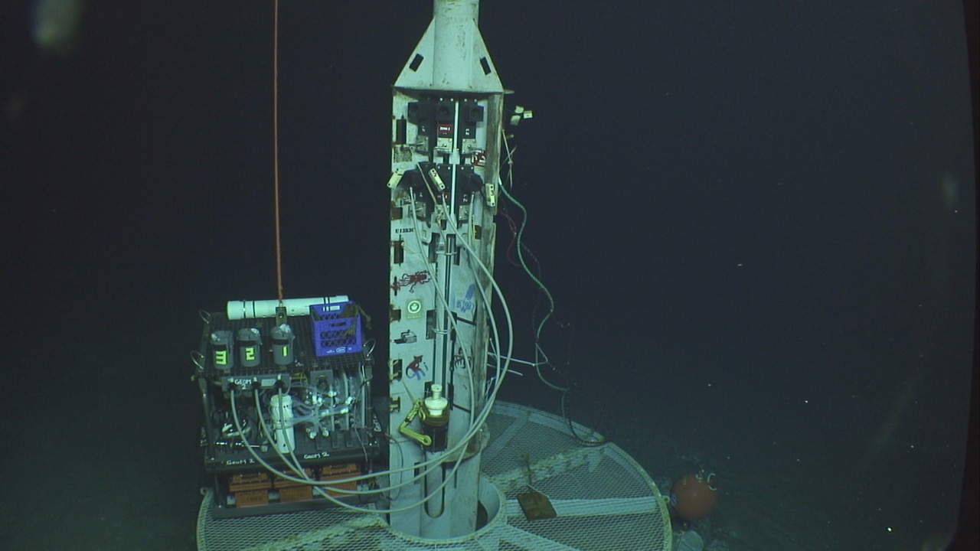Click the red-labeled valve at the column top
Image resolution: width=980 pixels, height=551 pixels.
(x=445, y=129)
